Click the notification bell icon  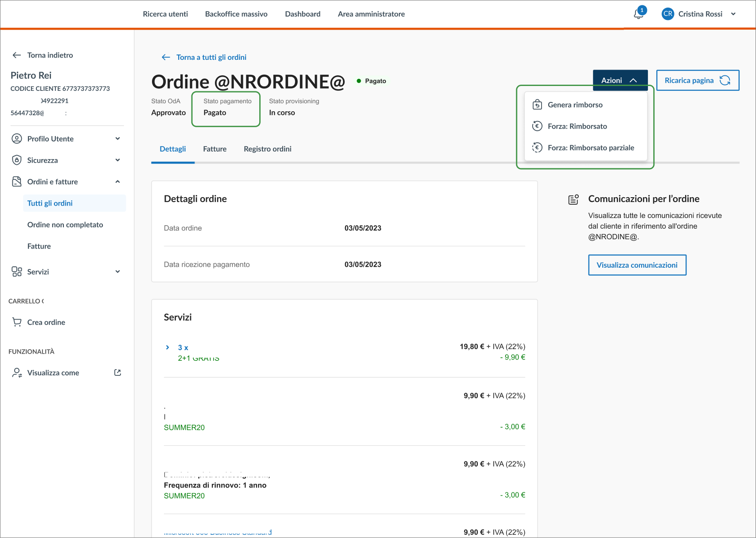[638, 14]
